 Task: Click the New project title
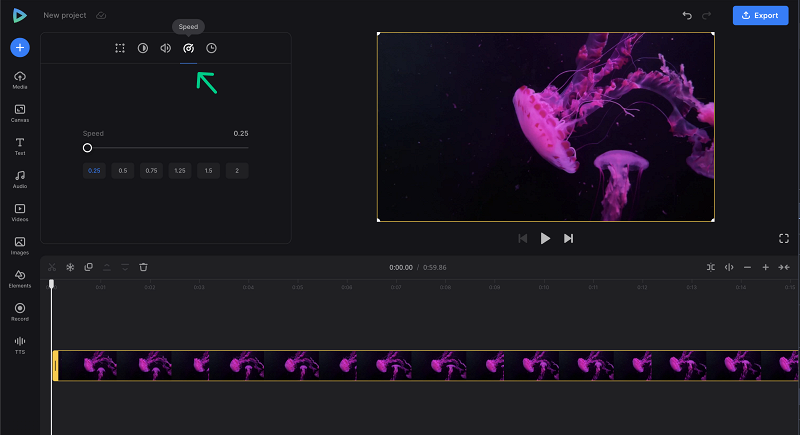click(x=65, y=15)
